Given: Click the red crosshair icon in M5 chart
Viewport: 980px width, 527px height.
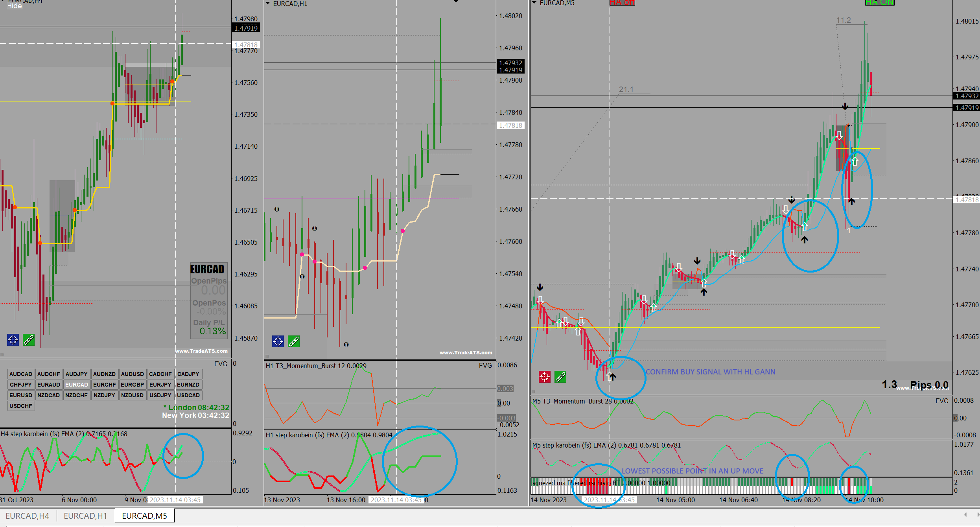Looking at the screenshot, I should point(545,377).
